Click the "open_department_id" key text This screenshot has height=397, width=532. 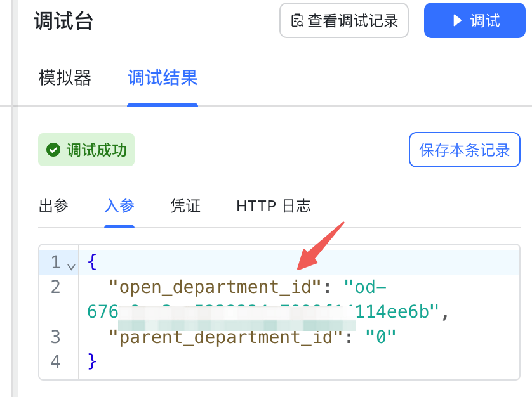tap(215, 287)
